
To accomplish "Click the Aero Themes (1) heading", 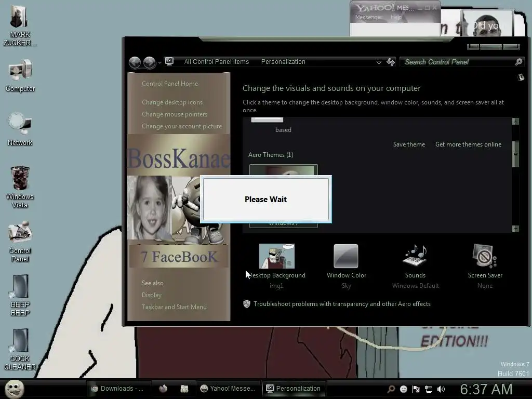I will (x=270, y=155).
